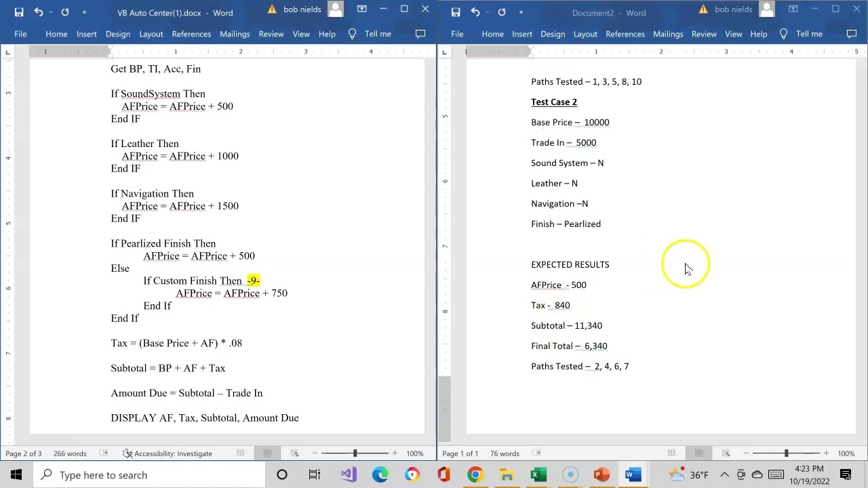Open Accessibility: Investigate in status bar

tap(167, 453)
